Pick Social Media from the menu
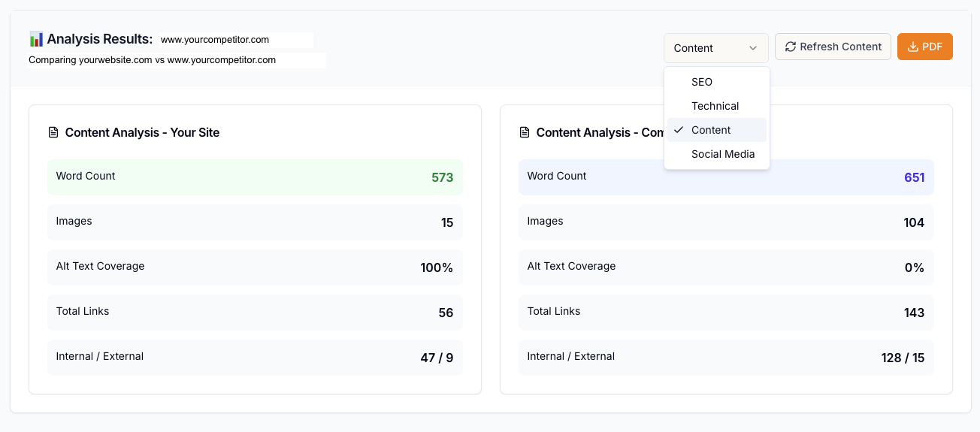The height and width of the screenshot is (432, 980). point(722,154)
